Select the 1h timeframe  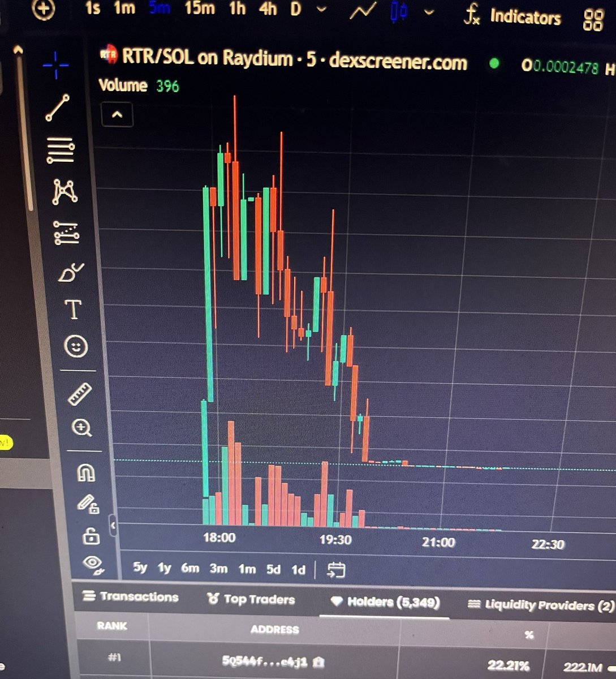pos(238,8)
